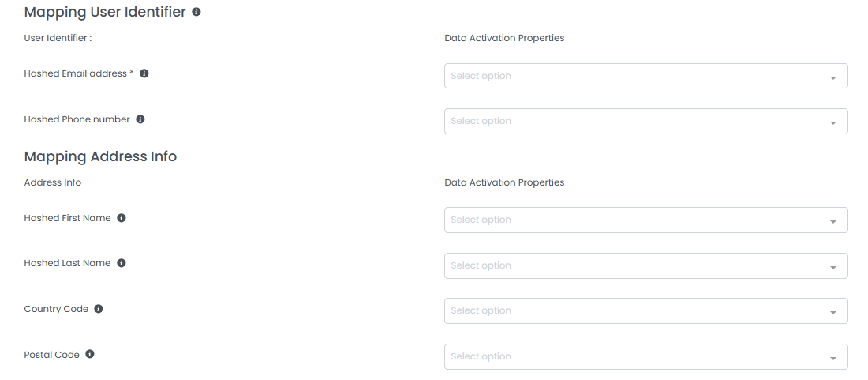This screenshot has height=380, width=868.
Task: Click the Mapping Address Info heading
Action: pyautogui.click(x=100, y=156)
